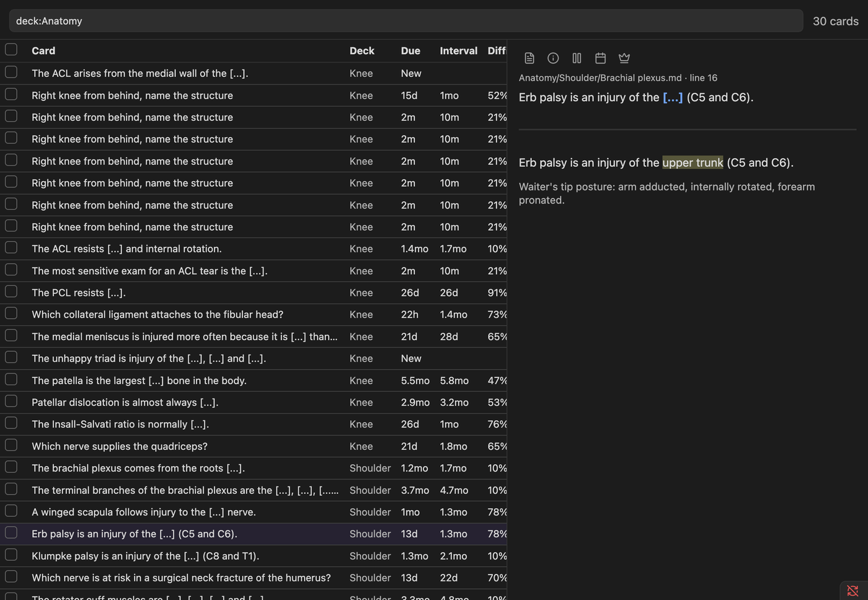
Task: Select the Klumpke palsy card row
Action: pyautogui.click(x=254, y=556)
